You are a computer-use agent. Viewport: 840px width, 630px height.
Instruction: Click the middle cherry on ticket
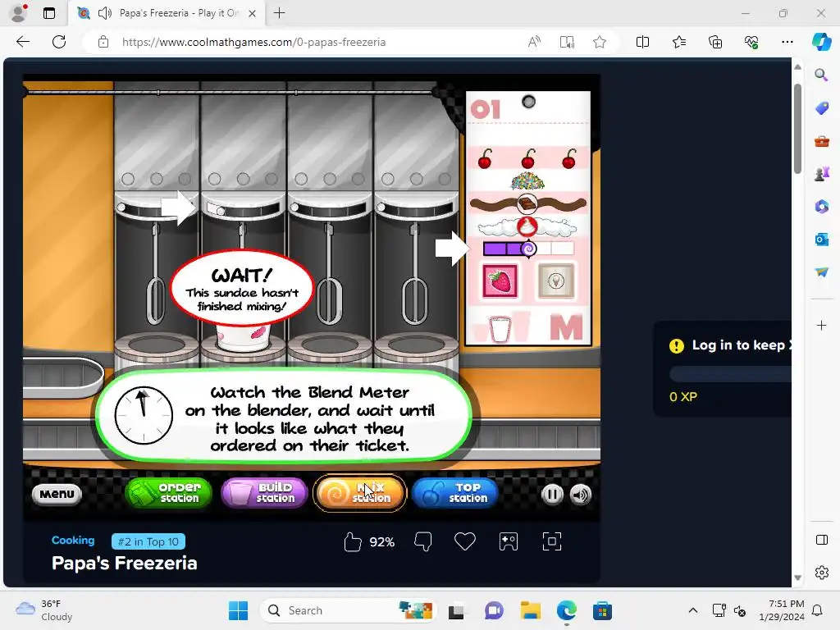coord(527,158)
